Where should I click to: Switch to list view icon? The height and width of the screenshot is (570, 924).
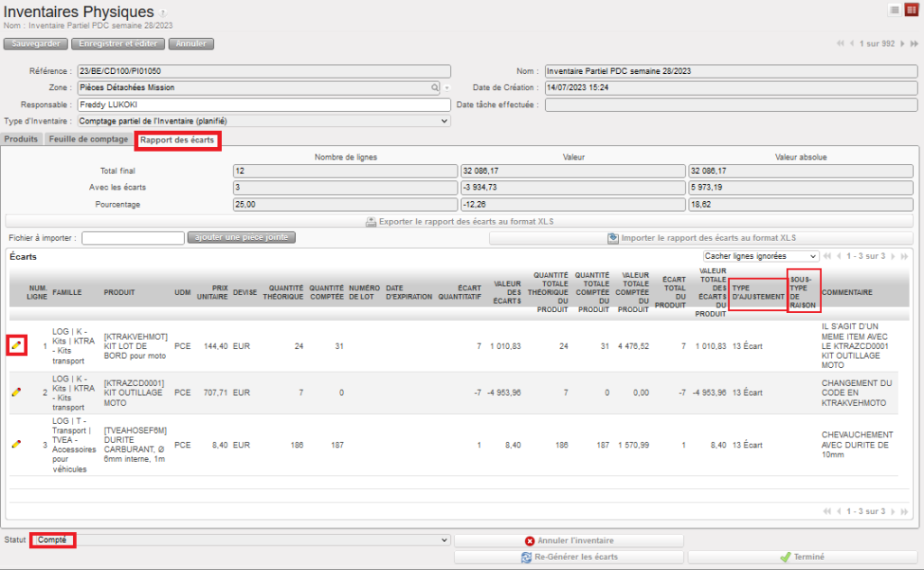coord(894,10)
